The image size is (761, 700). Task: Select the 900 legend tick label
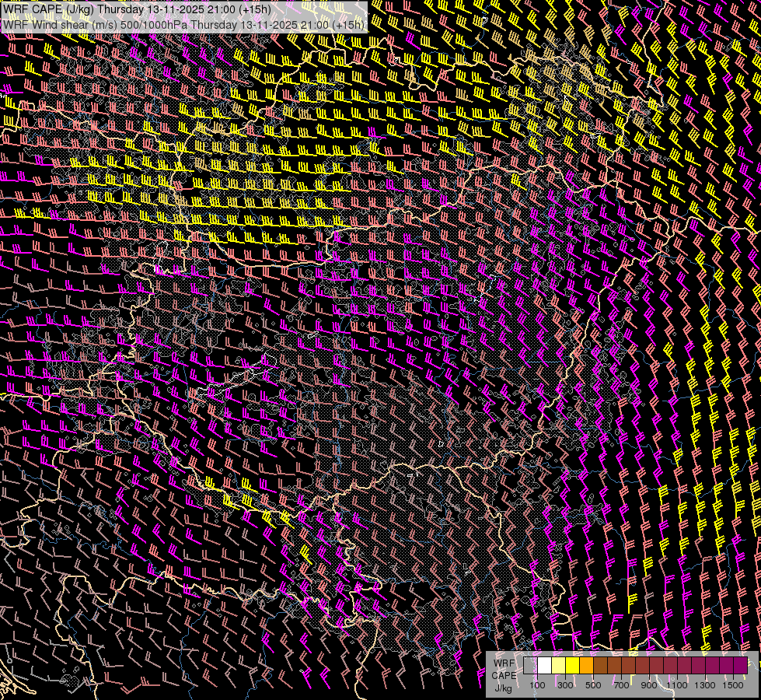click(649, 685)
